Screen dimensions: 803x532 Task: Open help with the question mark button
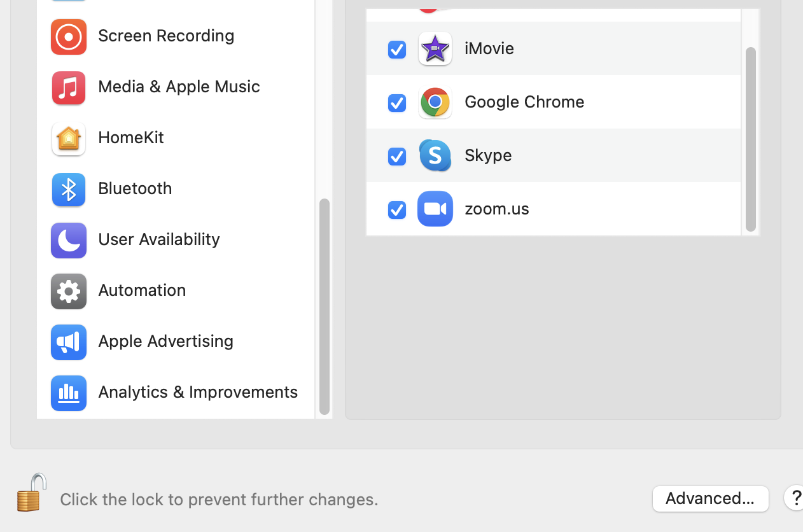[795, 498]
